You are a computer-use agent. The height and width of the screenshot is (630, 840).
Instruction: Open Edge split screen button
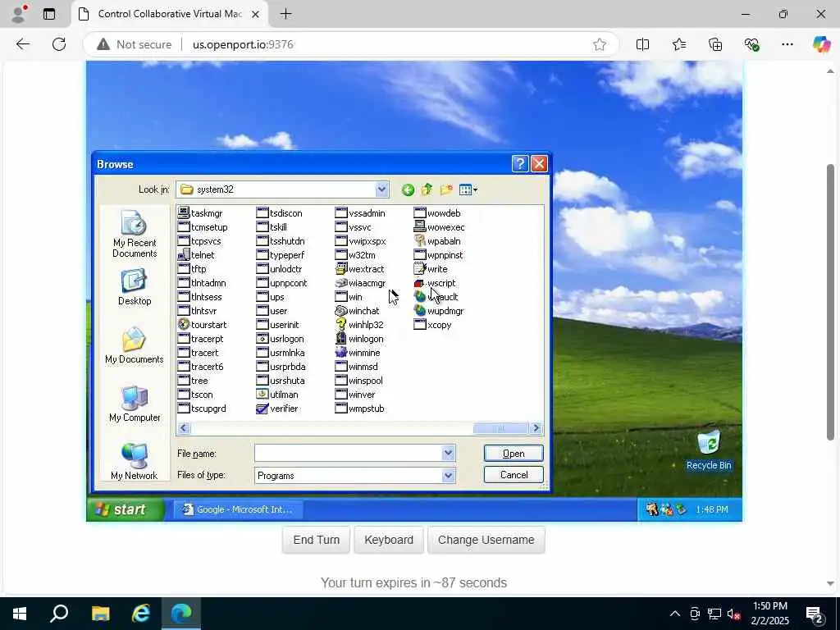(x=642, y=44)
